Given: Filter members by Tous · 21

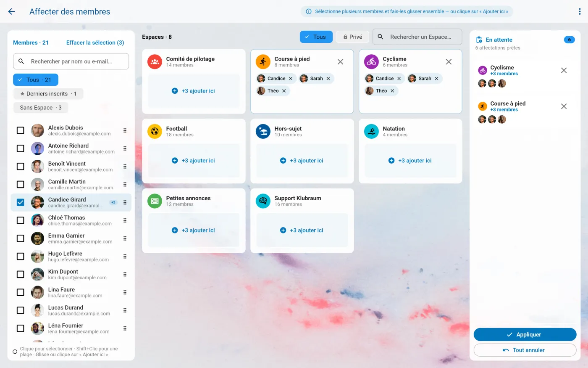Looking at the screenshot, I should click(x=36, y=80).
